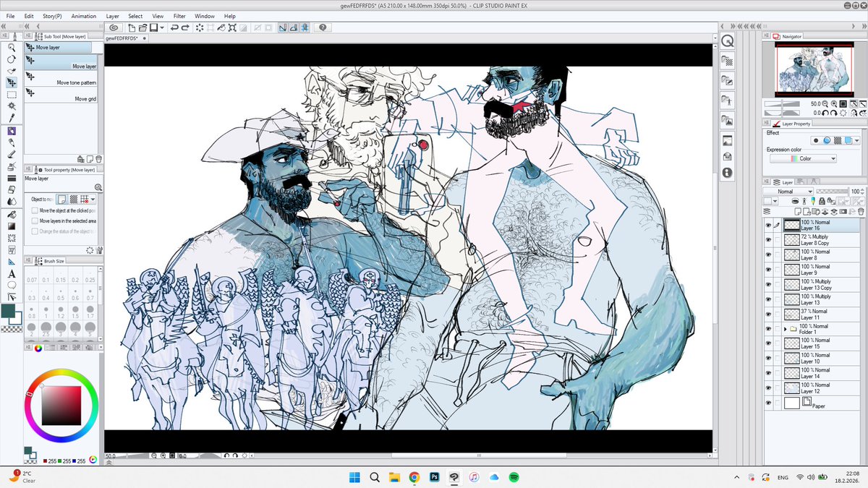Viewport: 868px width, 488px height.
Task: Hide Layer 8 Copy via eye icon
Action: click(x=768, y=240)
